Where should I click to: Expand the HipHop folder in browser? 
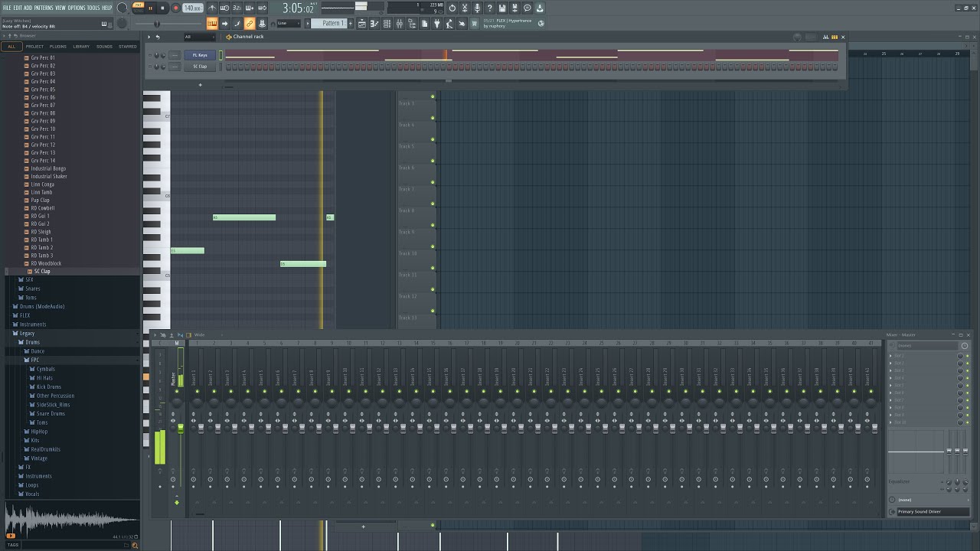(38, 432)
